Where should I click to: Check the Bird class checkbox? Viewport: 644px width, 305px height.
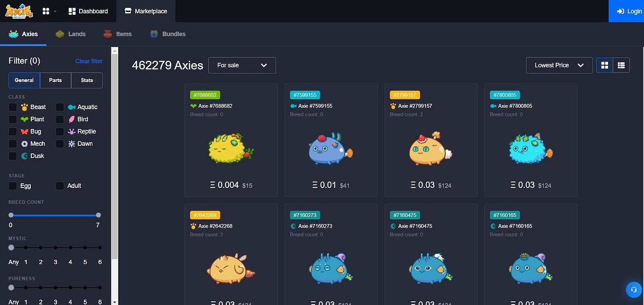pyautogui.click(x=60, y=119)
